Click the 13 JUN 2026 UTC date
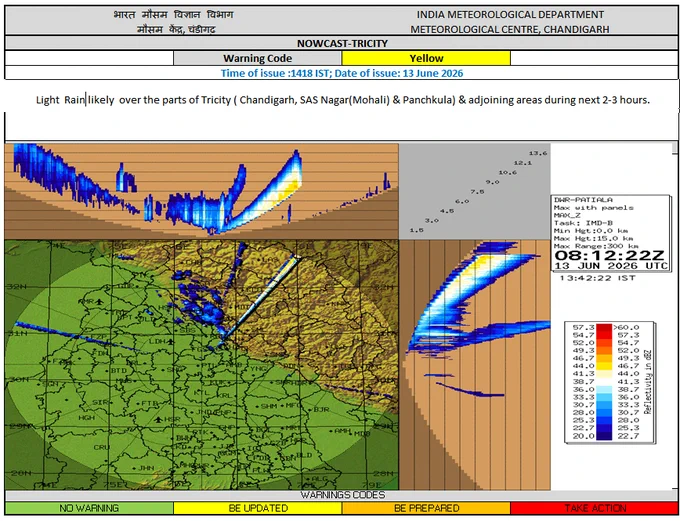The height and width of the screenshot is (521, 680). 611,265
